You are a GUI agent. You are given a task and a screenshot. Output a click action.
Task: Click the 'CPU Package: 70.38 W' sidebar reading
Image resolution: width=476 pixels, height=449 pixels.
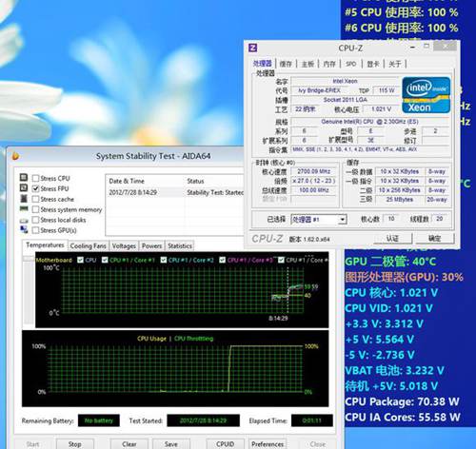click(x=402, y=401)
